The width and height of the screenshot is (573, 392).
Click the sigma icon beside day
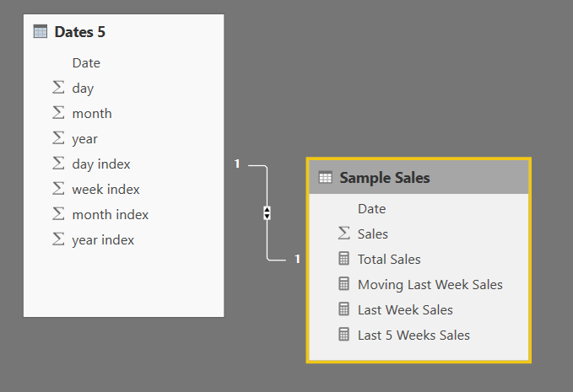pos(58,87)
